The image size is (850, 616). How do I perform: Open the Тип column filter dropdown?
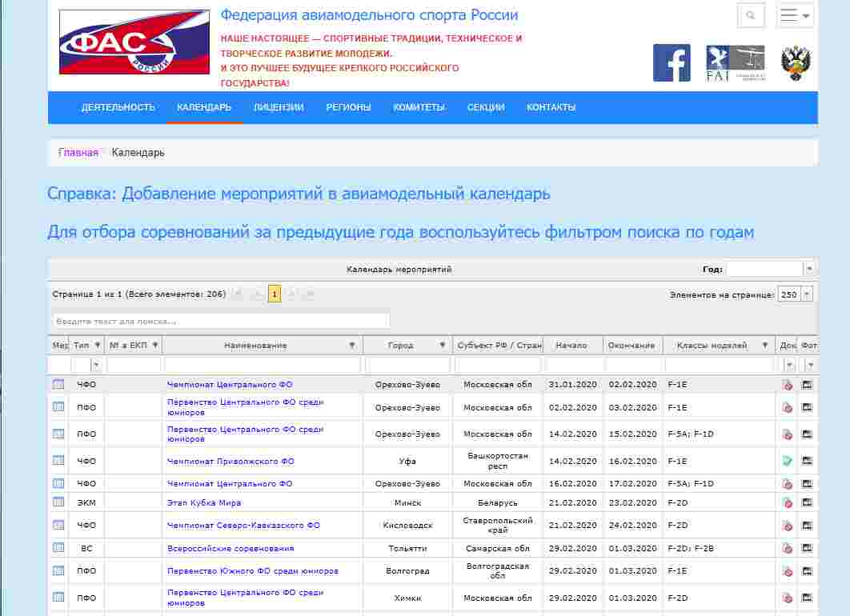[x=97, y=365]
